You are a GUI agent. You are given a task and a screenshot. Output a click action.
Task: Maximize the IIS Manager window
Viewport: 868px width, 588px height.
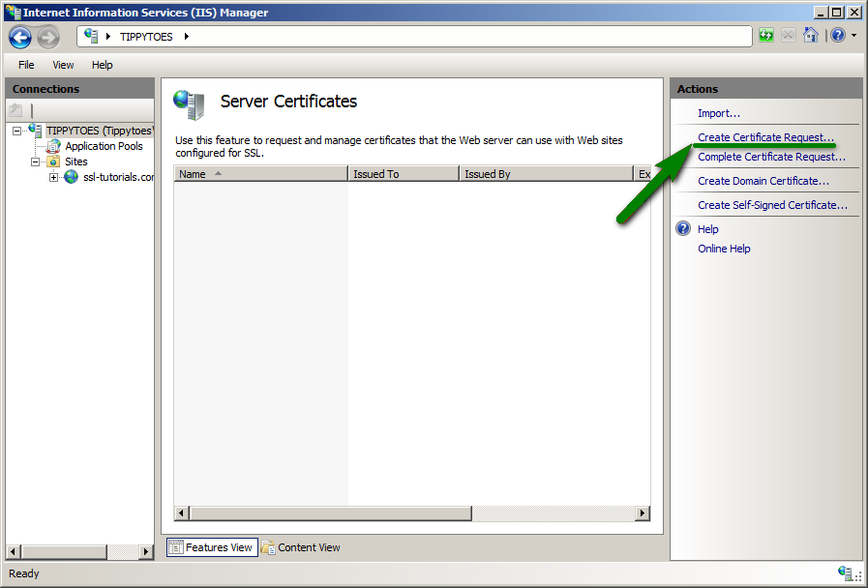coord(837,13)
